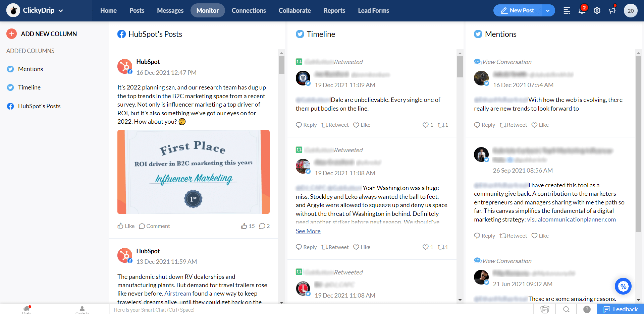Click the HubSpot's Posts column scrollbar

(x=281, y=65)
